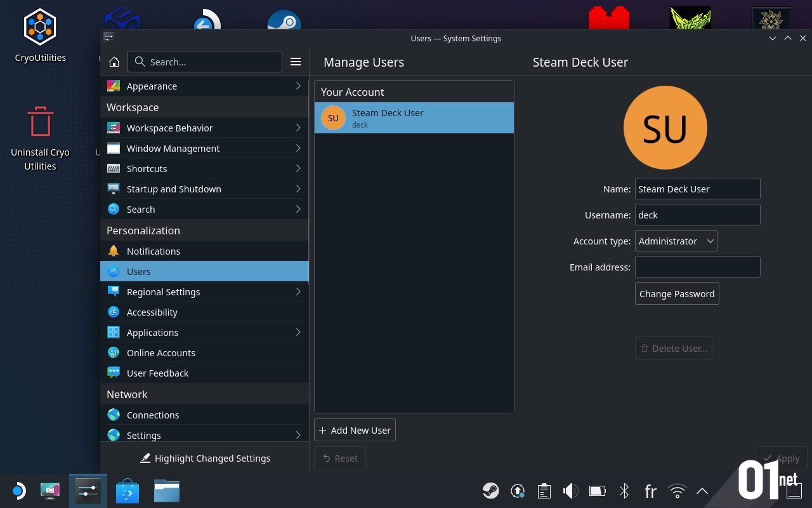Image resolution: width=812 pixels, height=508 pixels.
Task: Open the CryoUtilities desktop icon
Action: click(x=40, y=36)
